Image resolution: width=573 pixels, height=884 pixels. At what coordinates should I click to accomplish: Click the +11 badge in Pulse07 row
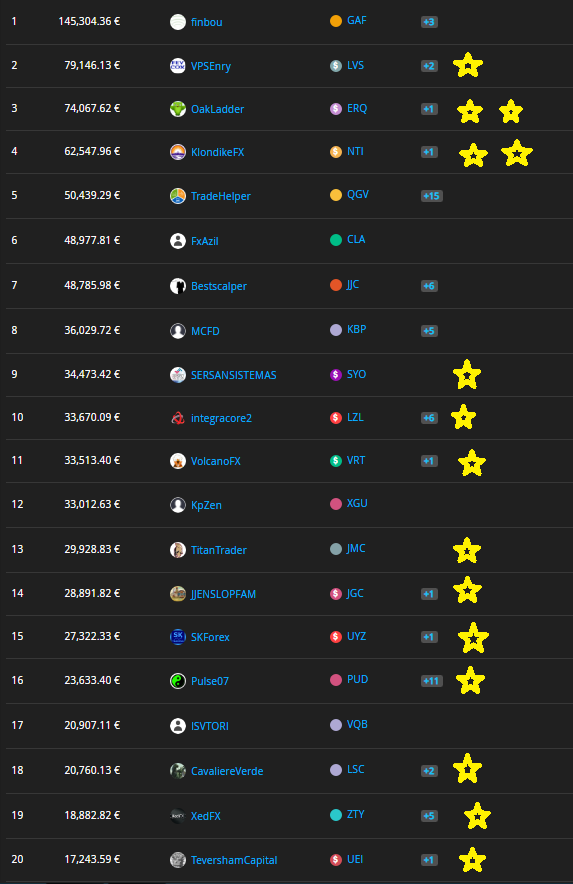point(431,681)
